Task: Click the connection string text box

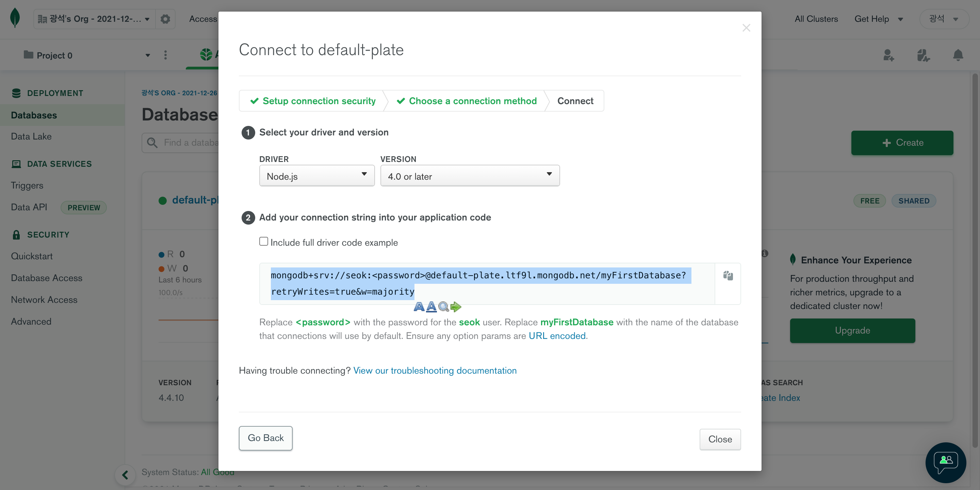Action: click(x=487, y=283)
